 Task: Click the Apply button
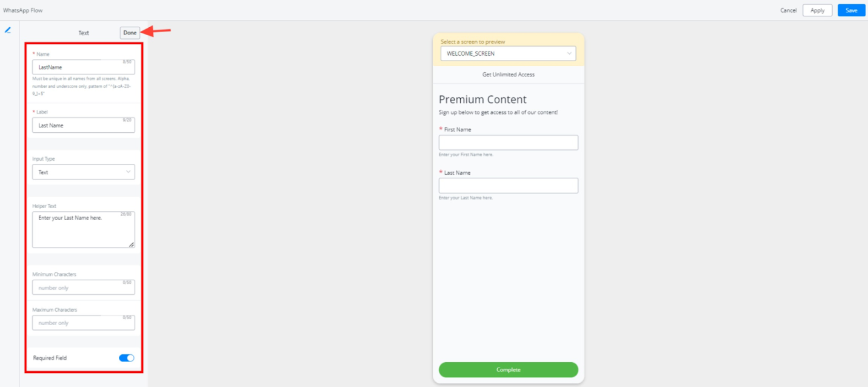coord(817,10)
